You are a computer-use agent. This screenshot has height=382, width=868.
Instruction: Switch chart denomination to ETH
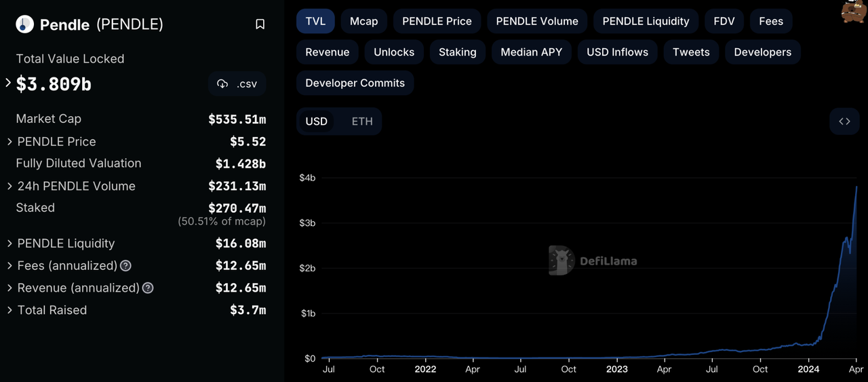pyautogui.click(x=362, y=121)
